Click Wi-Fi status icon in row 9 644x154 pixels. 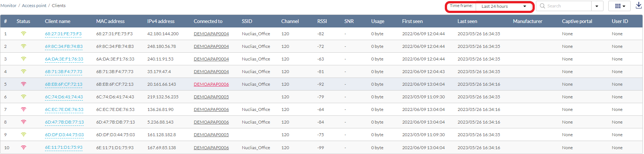tap(23, 135)
